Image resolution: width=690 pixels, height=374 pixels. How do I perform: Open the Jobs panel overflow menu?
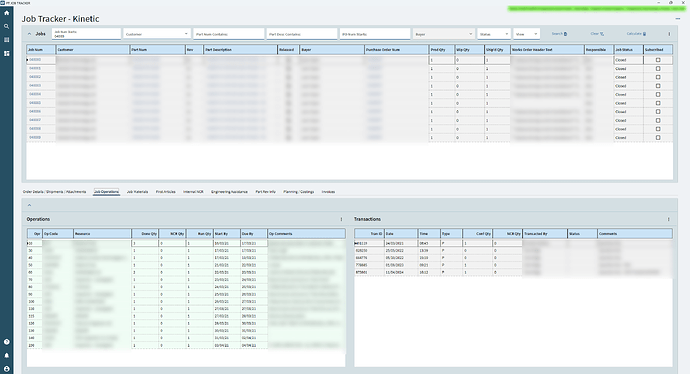coord(669,34)
